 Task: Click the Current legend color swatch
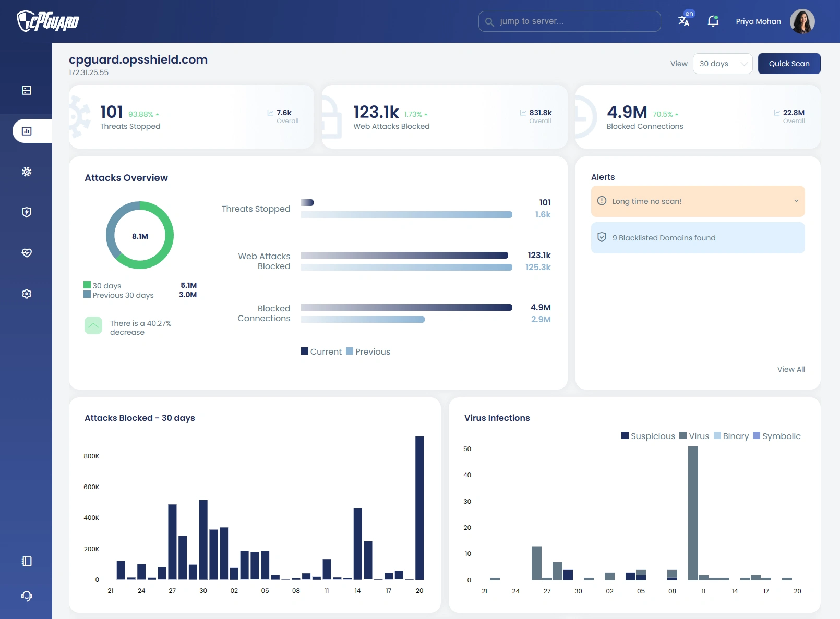pos(305,351)
